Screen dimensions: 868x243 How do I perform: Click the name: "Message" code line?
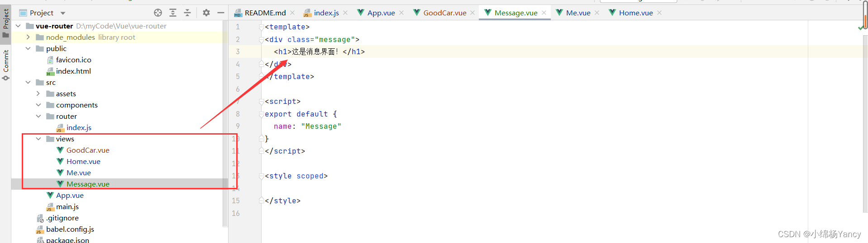tap(307, 126)
